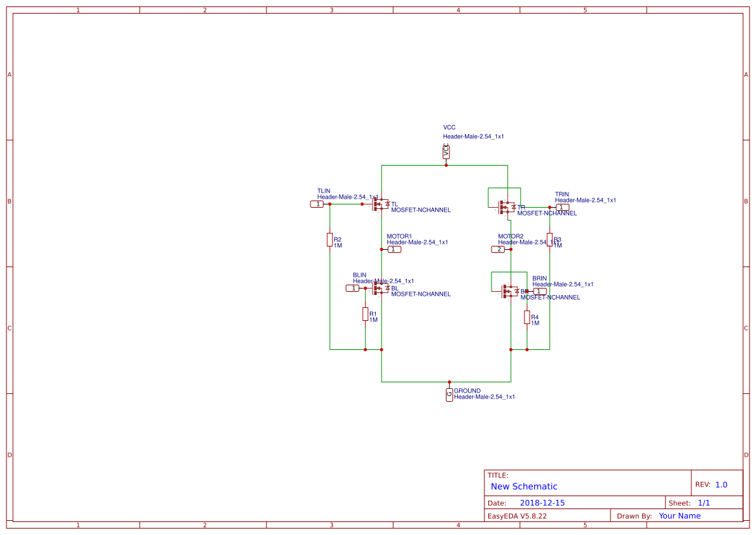Select the BR MOSFET-NCHANNEL symbol

click(508, 291)
